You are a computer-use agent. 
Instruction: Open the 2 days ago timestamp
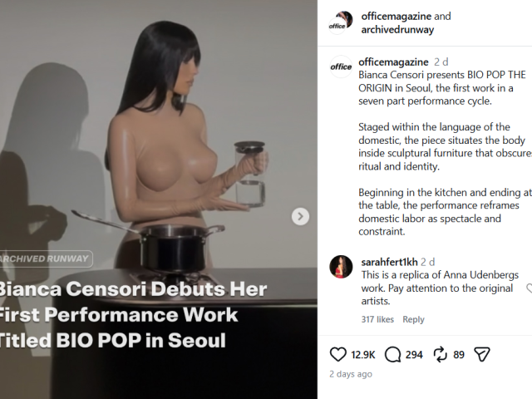pyautogui.click(x=351, y=374)
